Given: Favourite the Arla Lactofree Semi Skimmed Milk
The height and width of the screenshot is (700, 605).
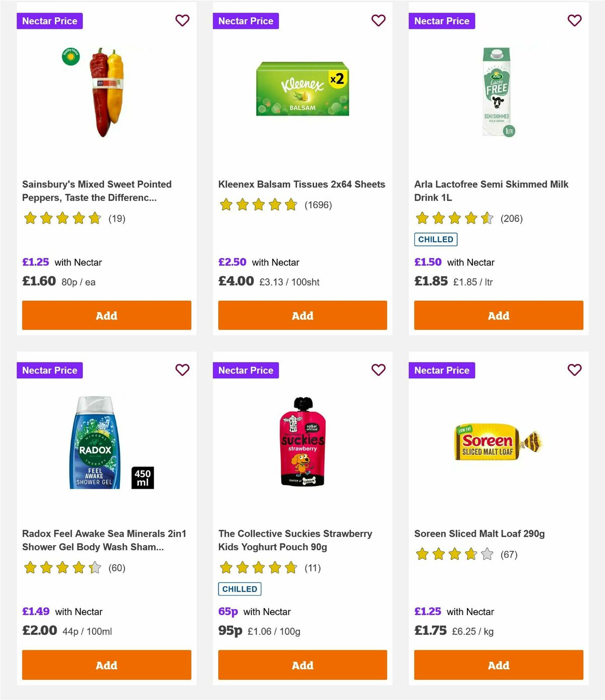Looking at the screenshot, I should point(574,21).
